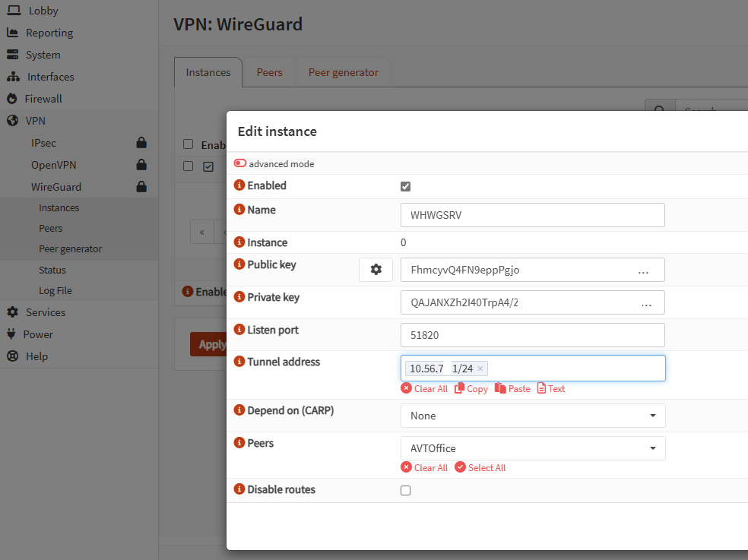Click the Listen port field 51820
Screen dimensions: 748x560
(x=533, y=335)
